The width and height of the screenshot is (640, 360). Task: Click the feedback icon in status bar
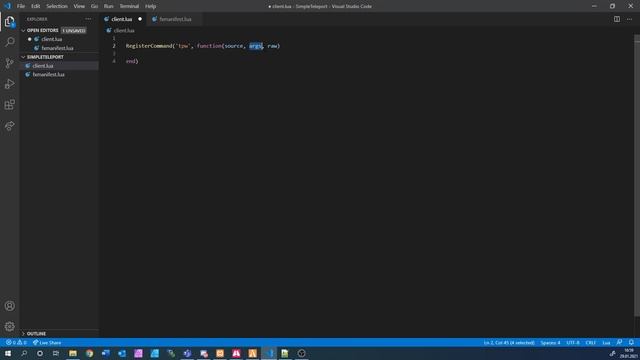(x=619, y=342)
